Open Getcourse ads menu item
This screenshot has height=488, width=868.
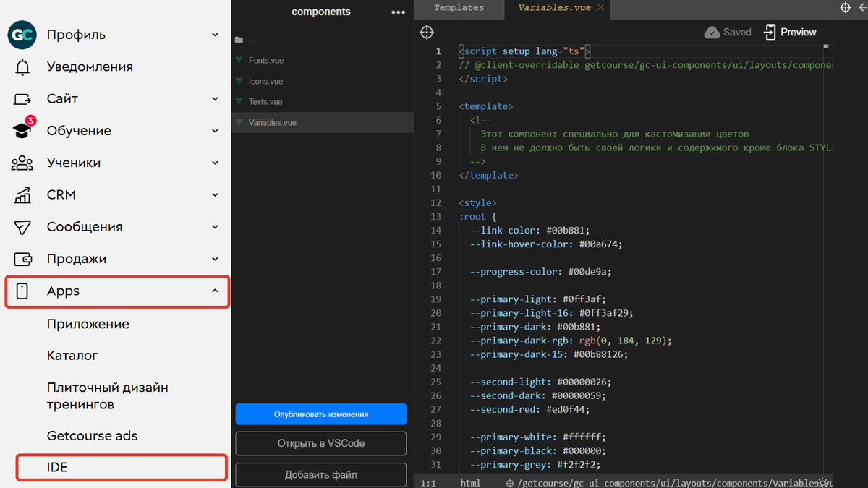coord(92,436)
